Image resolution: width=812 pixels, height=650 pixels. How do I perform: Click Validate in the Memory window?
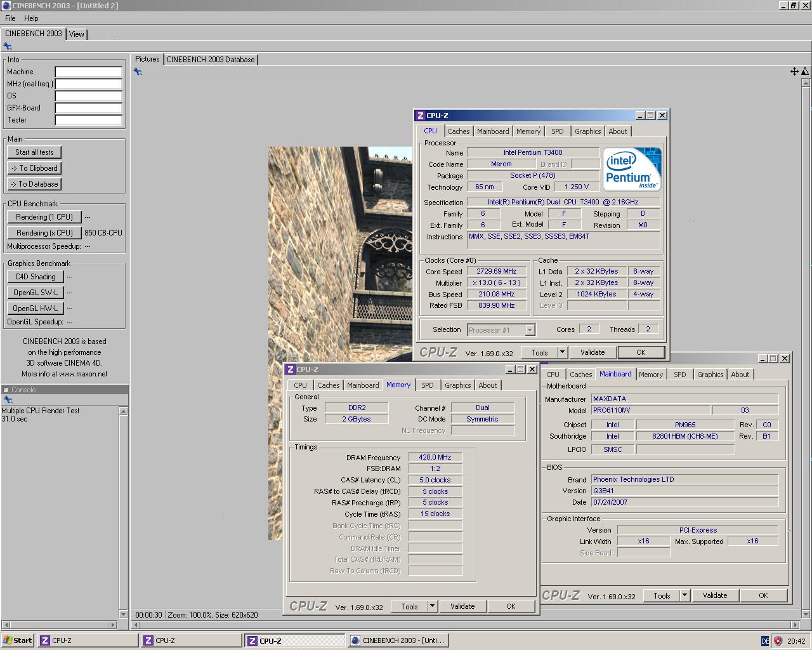(x=462, y=606)
